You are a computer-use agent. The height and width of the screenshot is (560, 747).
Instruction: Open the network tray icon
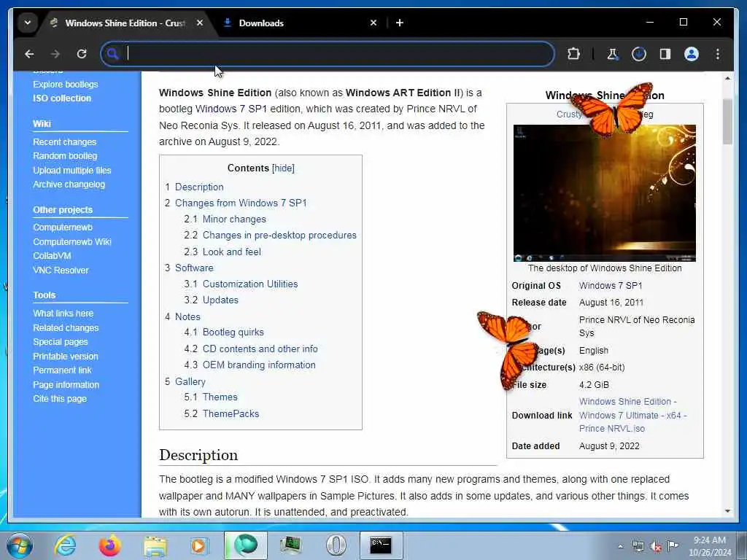638,547
